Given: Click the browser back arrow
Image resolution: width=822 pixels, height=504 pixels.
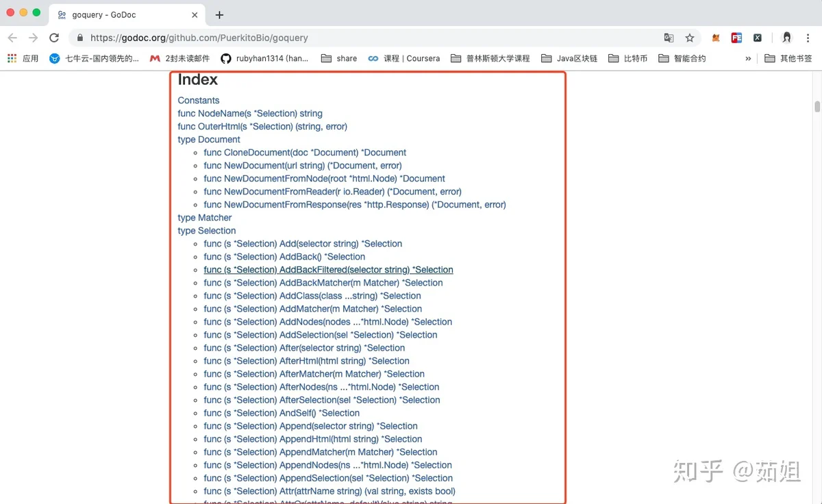Looking at the screenshot, I should [x=12, y=38].
